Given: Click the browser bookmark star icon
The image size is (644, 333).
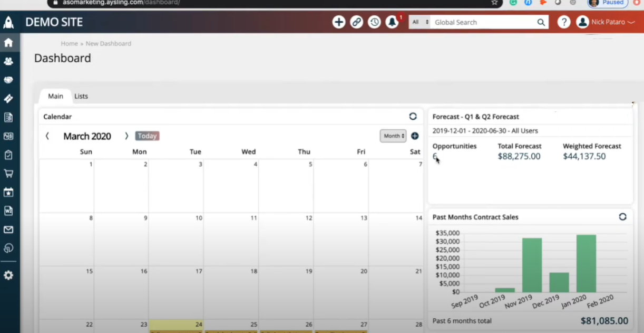Looking at the screenshot, I should [494, 2].
